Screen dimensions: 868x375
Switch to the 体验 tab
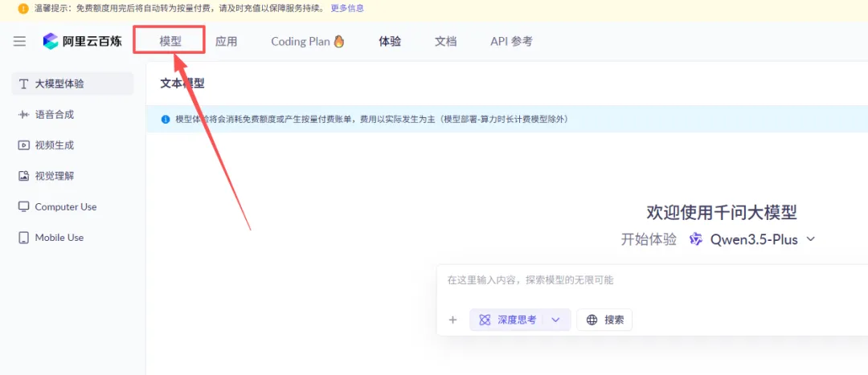point(390,42)
